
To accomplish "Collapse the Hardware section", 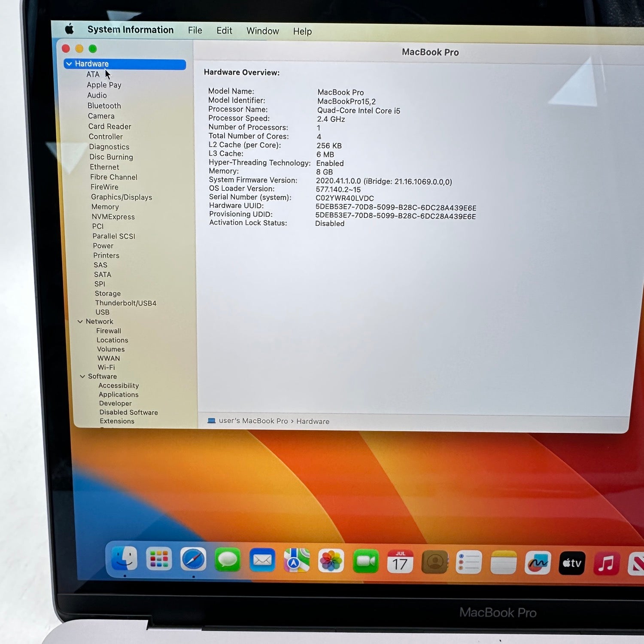I will [x=69, y=64].
